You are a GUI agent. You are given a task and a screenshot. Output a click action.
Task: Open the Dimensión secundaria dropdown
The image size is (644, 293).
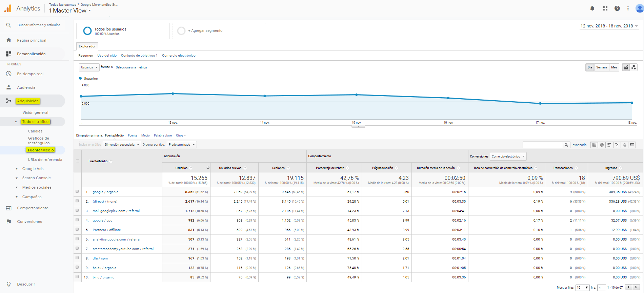[x=122, y=145]
